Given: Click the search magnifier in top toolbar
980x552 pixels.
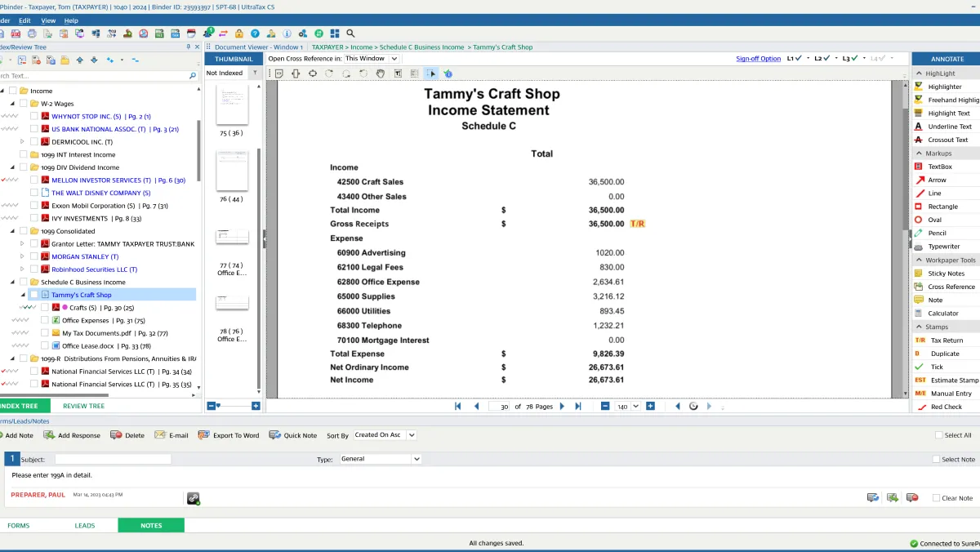Looking at the screenshot, I should click(x=350, y=33).
